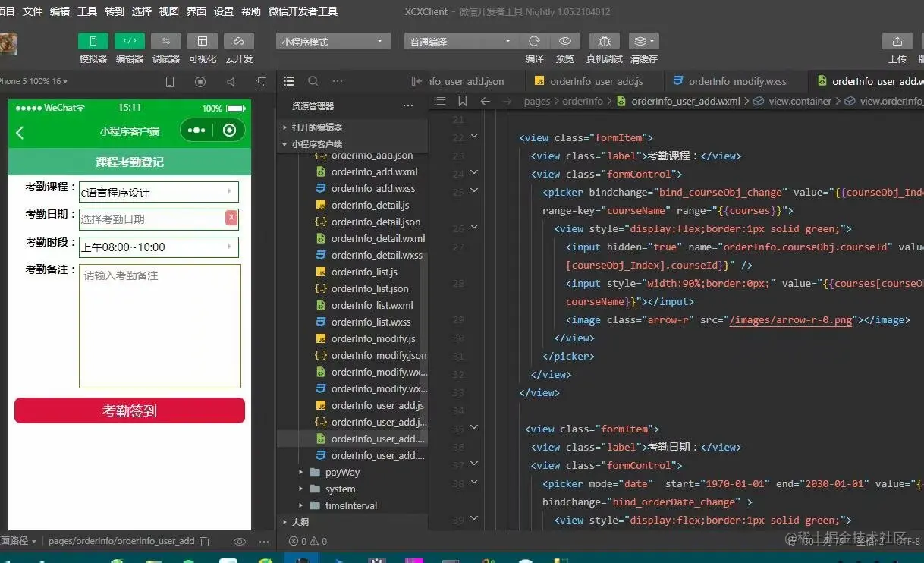Image resolution: width=924 pixels, height=563 pixels.
Task: Expand the system folder
Action: (x=353, y=489)
